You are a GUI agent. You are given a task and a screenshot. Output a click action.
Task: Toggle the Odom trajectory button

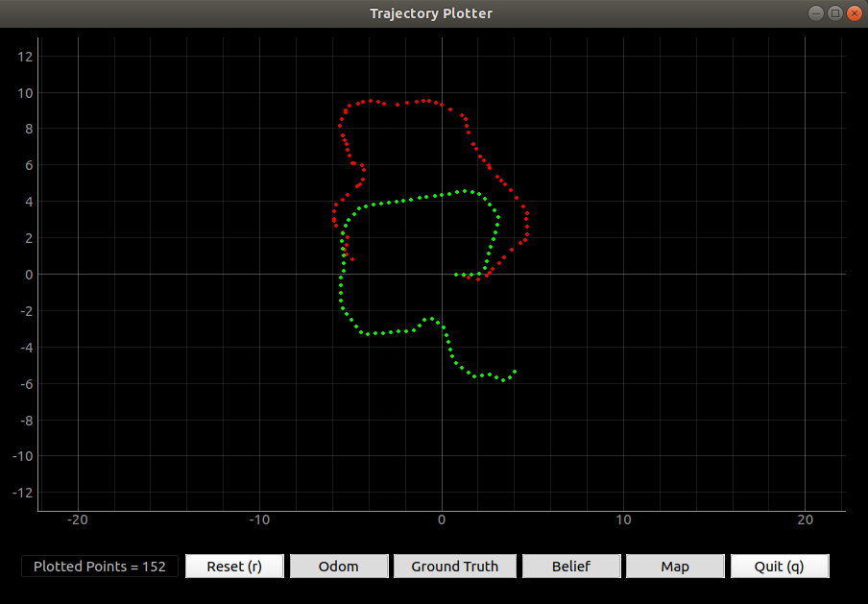tap(339, 567)
